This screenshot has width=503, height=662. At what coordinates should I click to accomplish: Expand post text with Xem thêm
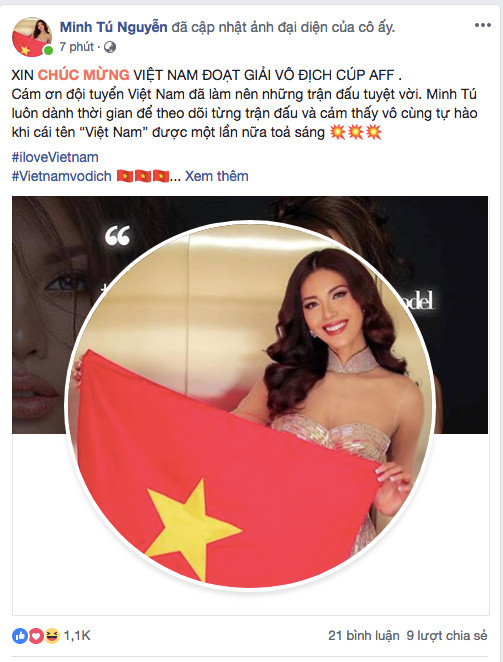[217, 176]
